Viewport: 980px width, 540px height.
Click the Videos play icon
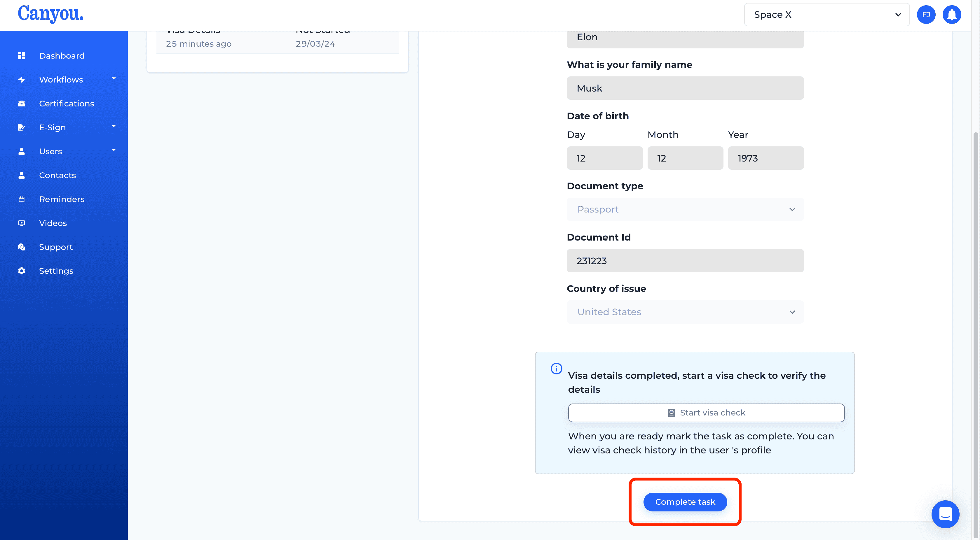coord(22,223)
